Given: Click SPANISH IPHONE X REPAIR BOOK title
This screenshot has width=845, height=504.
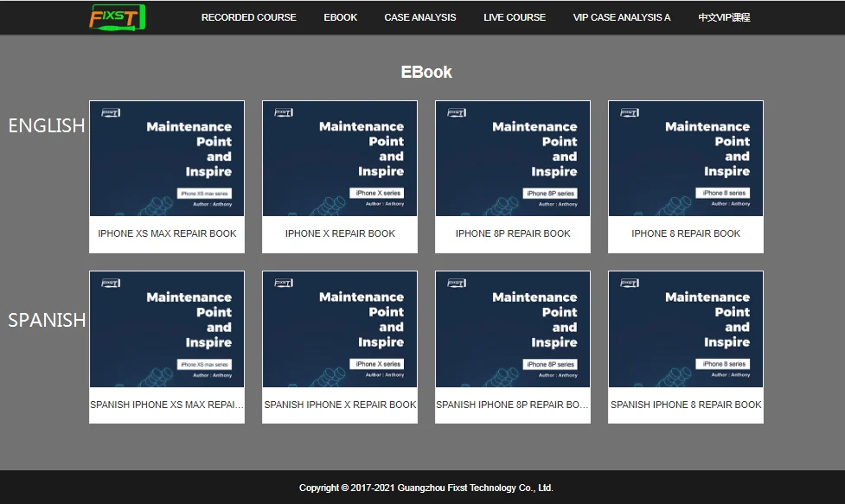Looking at the screenshot, I should click(x=340, y=405).
